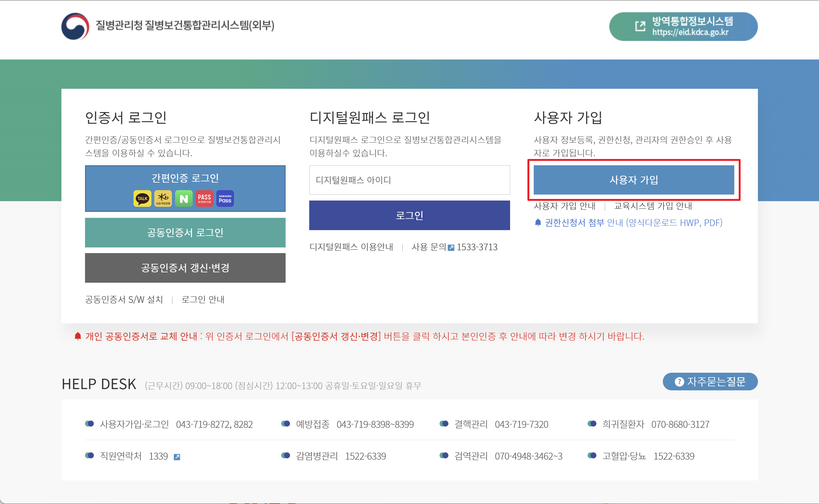Open 권한신청서 첨부 안내 download link
Screen dimensions: 819x504
633,223
